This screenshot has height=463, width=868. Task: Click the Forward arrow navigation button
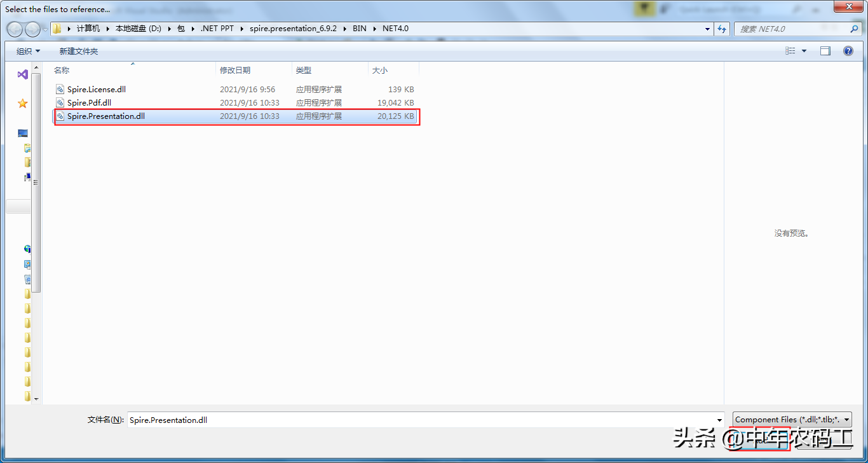(x=32, y=29)
